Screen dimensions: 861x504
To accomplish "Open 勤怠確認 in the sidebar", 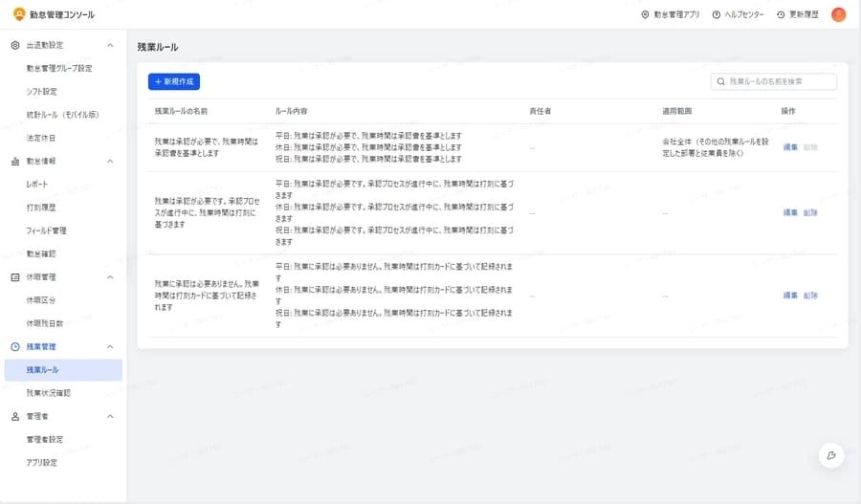I will coord(41,253).
